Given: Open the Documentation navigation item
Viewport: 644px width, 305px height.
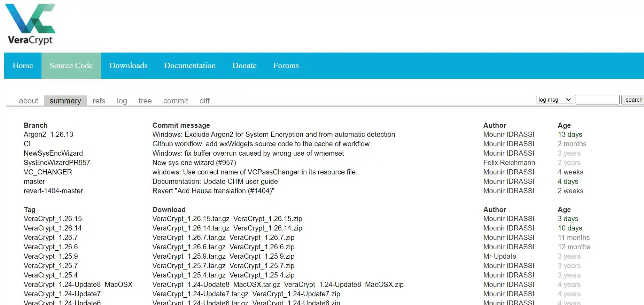Looking at the screenshot, I should pos(190,65).
